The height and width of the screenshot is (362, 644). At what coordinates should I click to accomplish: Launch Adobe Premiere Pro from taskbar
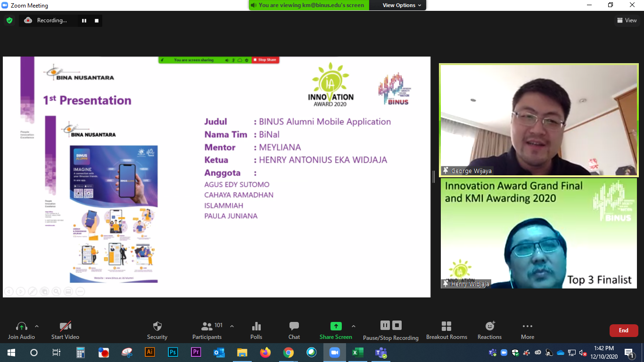coord(196,353)
